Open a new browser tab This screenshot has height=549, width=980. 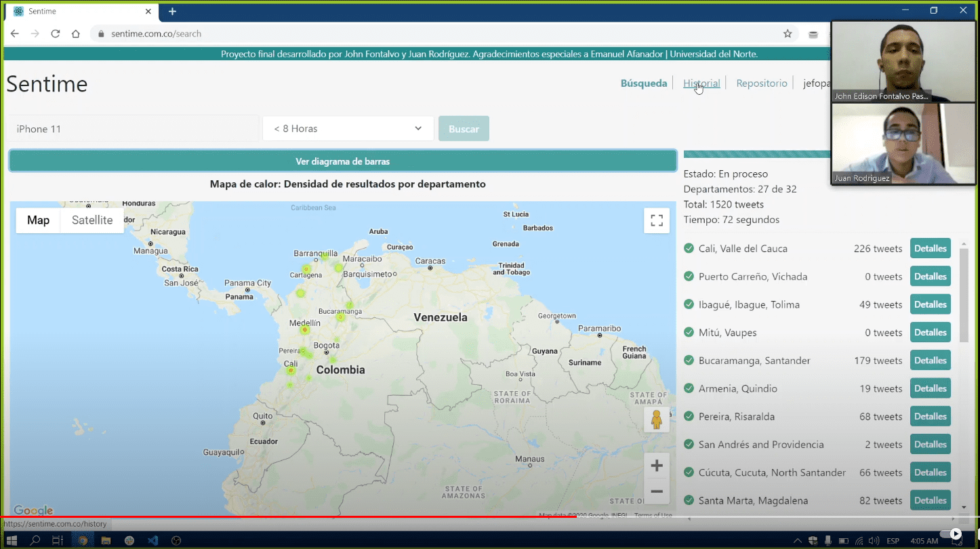coord(172,12)
